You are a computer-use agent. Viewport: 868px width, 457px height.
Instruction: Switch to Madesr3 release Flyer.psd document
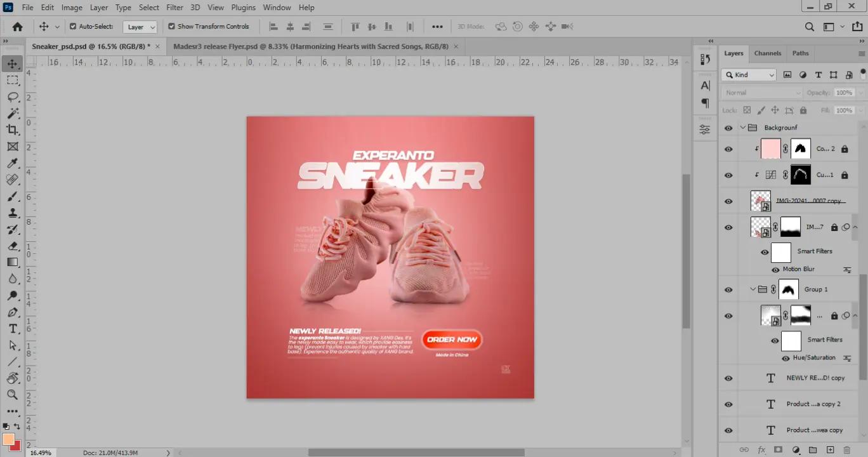click(x=310, y=46)
